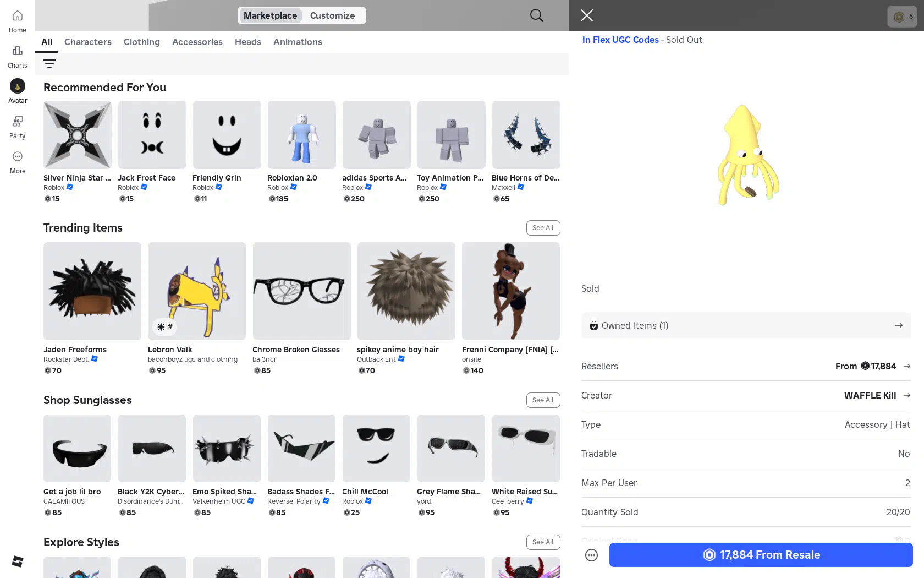
Task: Open the Silver Ninja Star thumbnail
Action: (x=78, y=135)
